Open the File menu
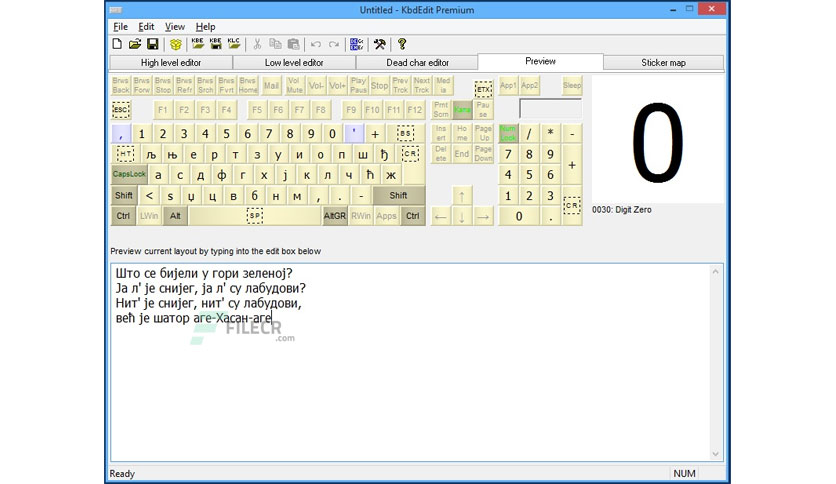 pos(120,27)
